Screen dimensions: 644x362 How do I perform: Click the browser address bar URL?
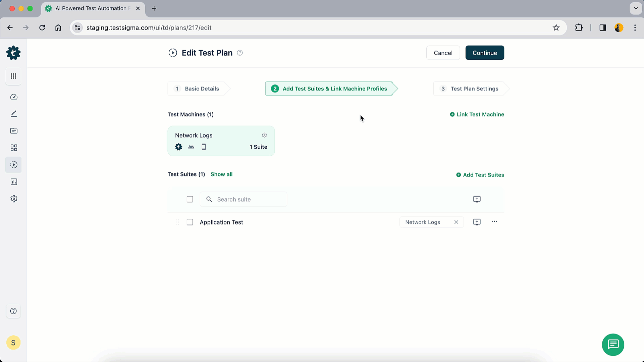(x=149, y=28)
